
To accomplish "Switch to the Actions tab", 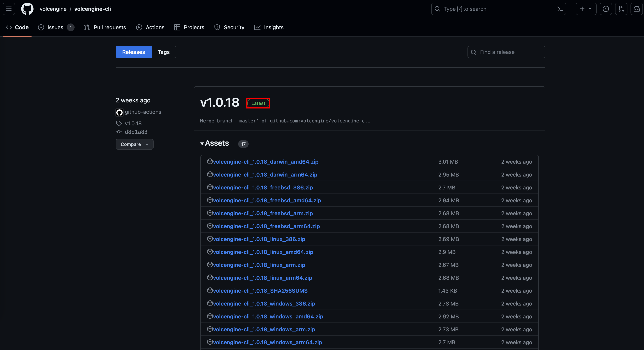I will point(150,28).
